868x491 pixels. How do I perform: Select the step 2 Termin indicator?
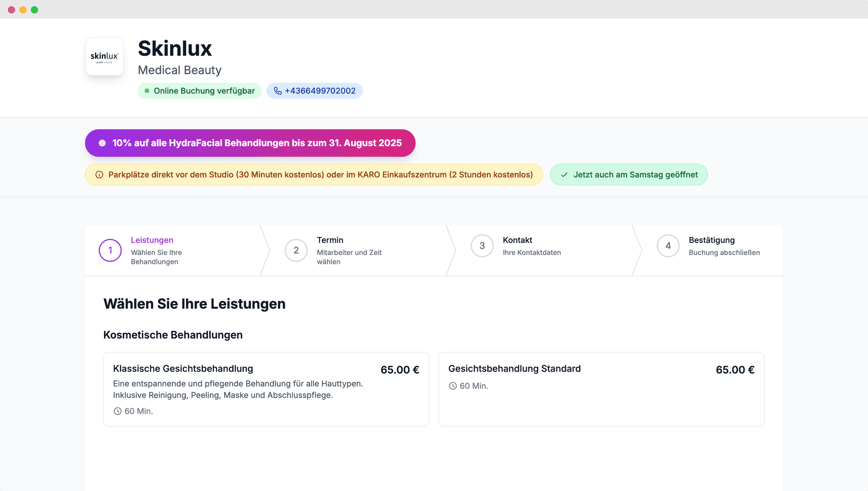pos(296,250)
